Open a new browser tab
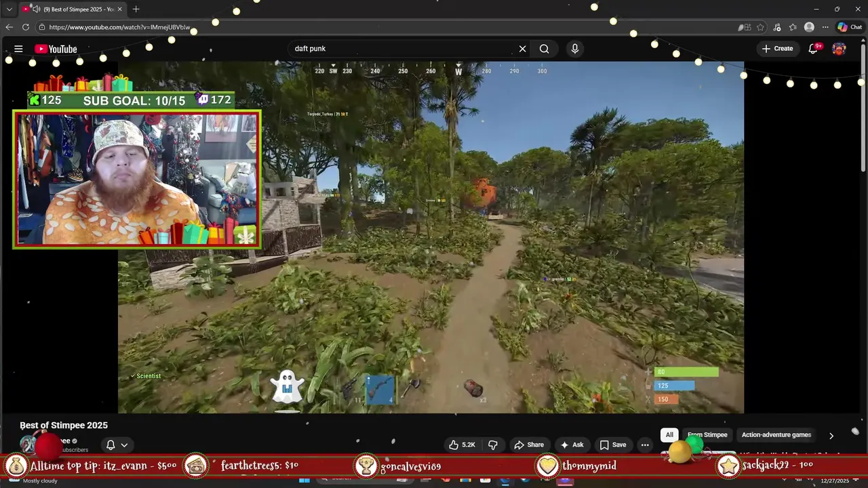868x488 pixels. point(136,9)
